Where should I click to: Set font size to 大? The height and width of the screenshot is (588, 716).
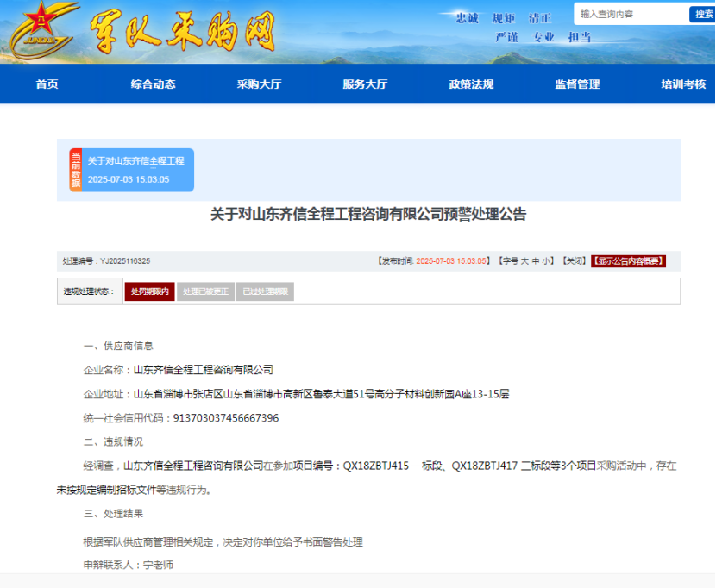[524, 261]
